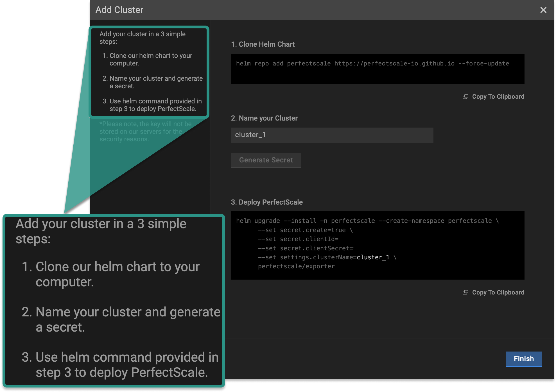Click copy icon under Clone Helm Chart
556x392 pixels.
(x=465, y=97)
